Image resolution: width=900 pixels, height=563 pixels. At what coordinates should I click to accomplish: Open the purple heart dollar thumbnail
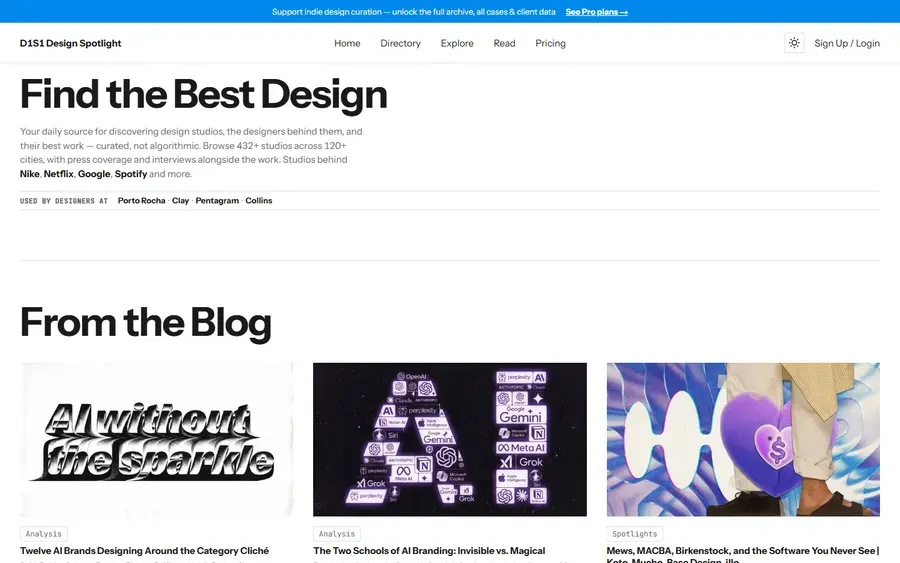click(x=743, y=440)
